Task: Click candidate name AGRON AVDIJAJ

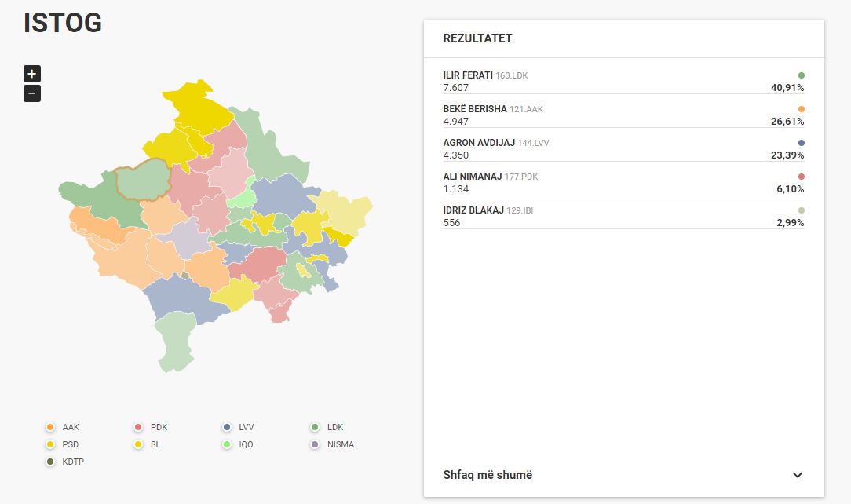Action: pos(479,143)
